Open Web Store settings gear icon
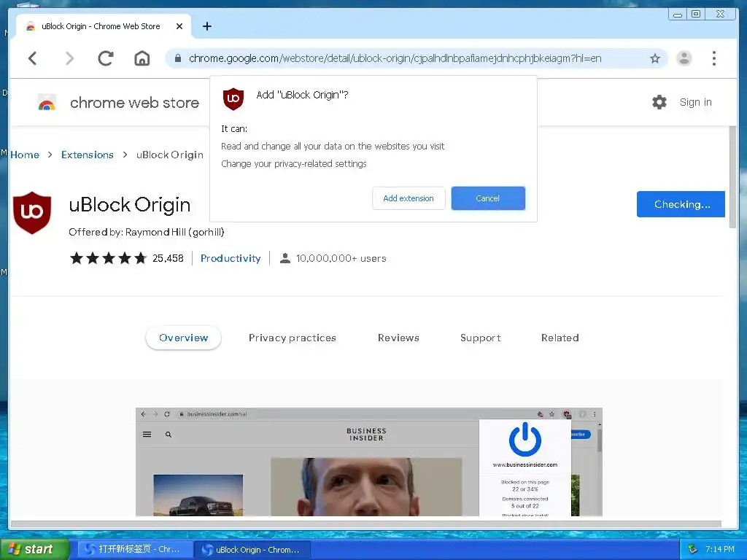Screen dimensions: 747x560 coord(659,102)
